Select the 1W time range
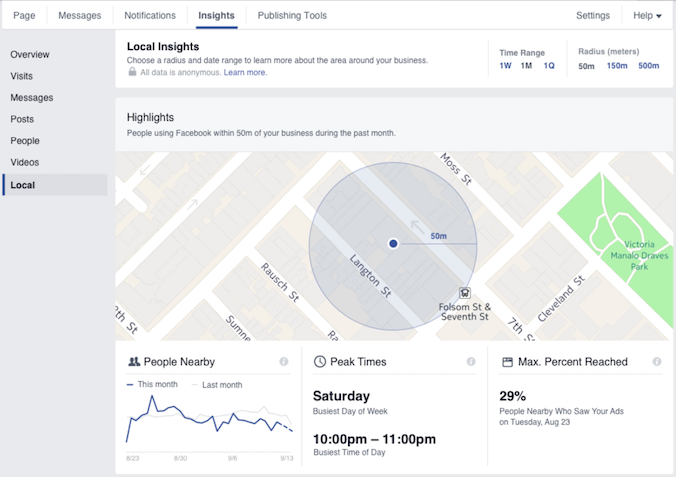The width and height of the screenshot is (676, 477). (x=506, y=66)
